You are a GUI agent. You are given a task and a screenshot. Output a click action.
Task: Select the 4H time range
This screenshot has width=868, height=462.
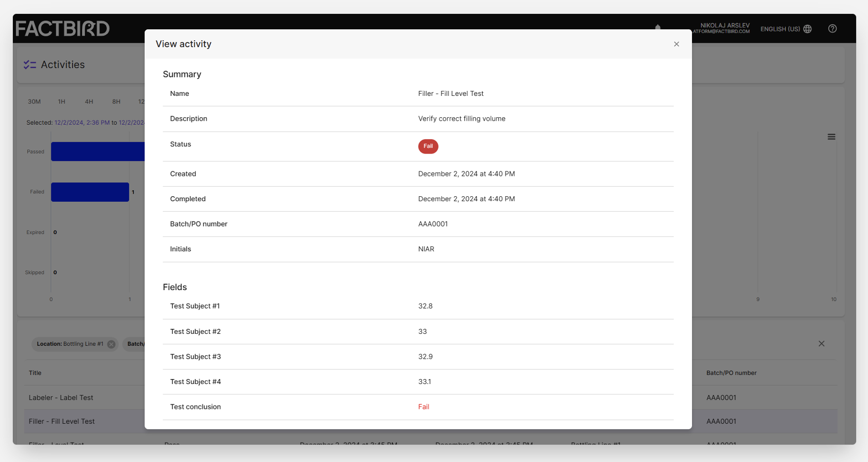89,101
